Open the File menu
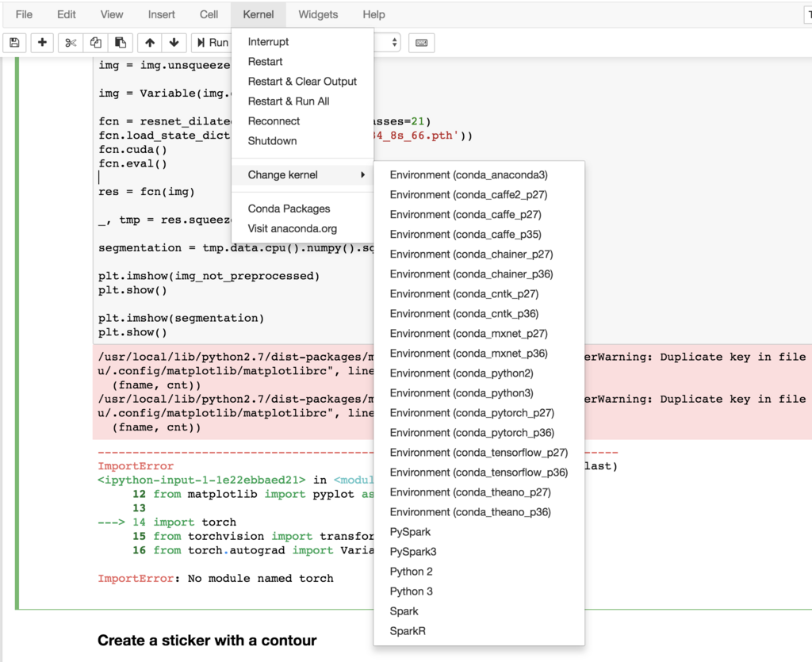The image size is (812, 662). pyautogui.click(x=24, y=14)
